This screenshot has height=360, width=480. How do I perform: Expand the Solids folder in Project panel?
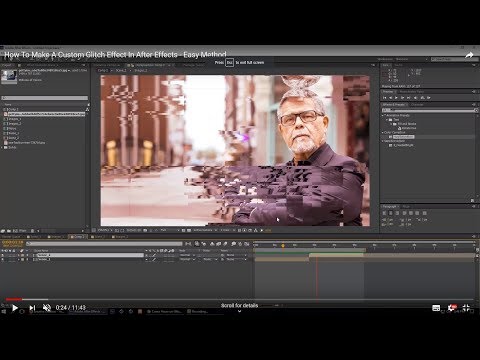pos(2,147)
